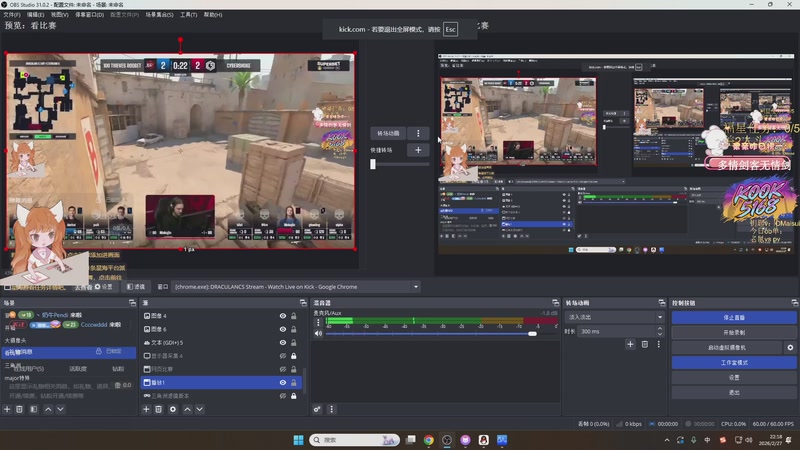Add a new source with the plus icon
The image size is (800, 450).
146,409
